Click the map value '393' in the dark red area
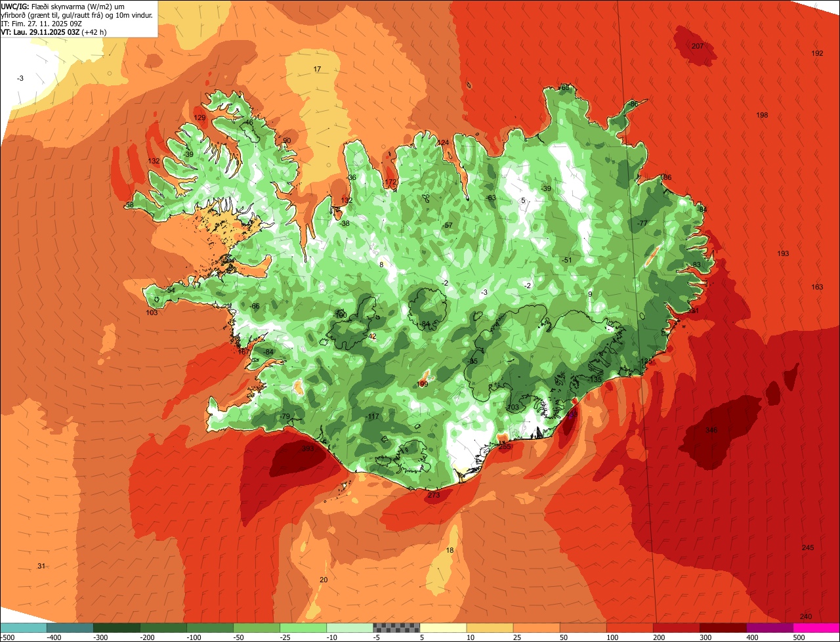 (x=307, y=449)
